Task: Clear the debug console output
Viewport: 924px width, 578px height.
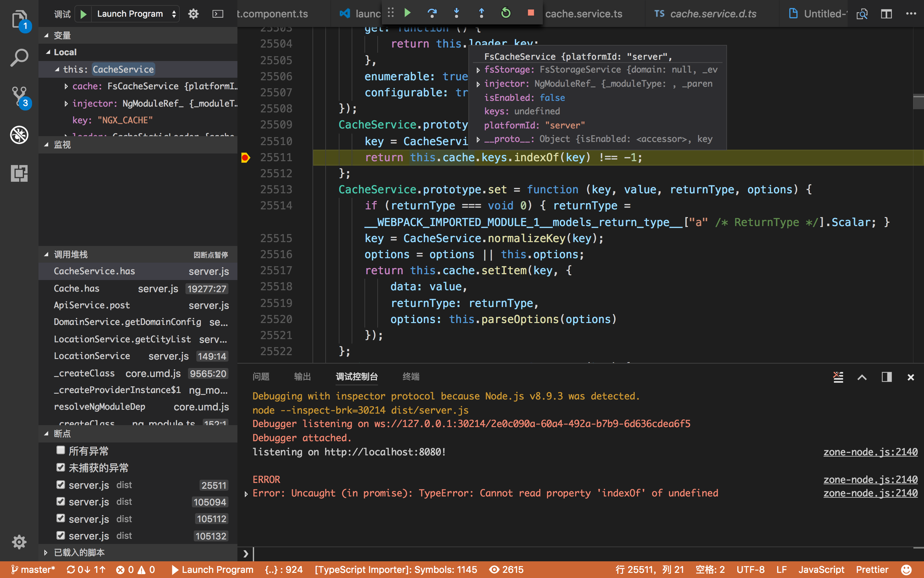Action: pyautogui.click(x=838, y=377)
